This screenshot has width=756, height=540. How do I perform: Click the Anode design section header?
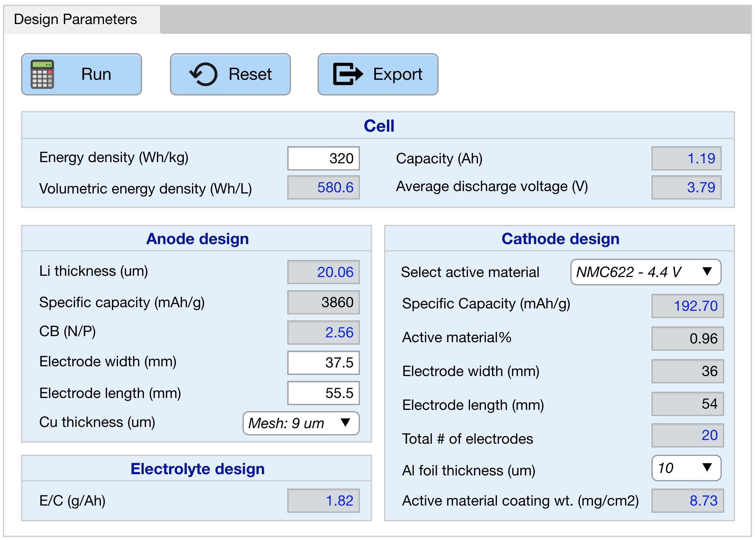click(x=197, y=239)
